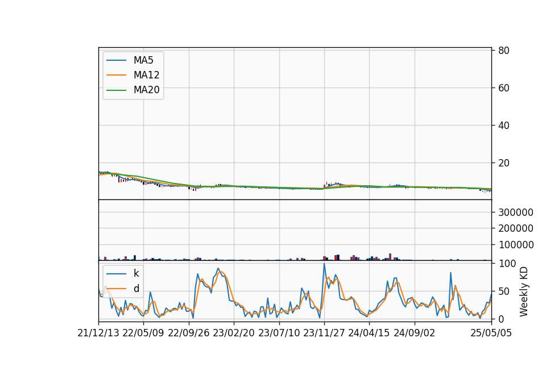Click the k legend label
546x392 pixels.
136,273
